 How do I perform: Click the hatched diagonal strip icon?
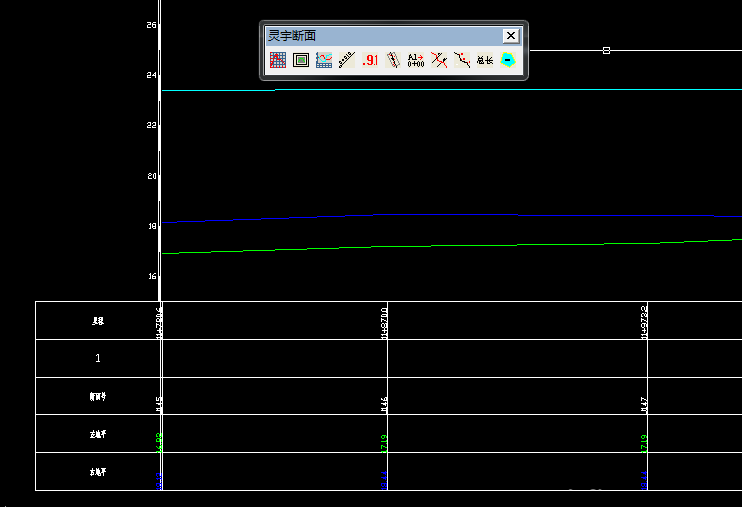point(393,60)
